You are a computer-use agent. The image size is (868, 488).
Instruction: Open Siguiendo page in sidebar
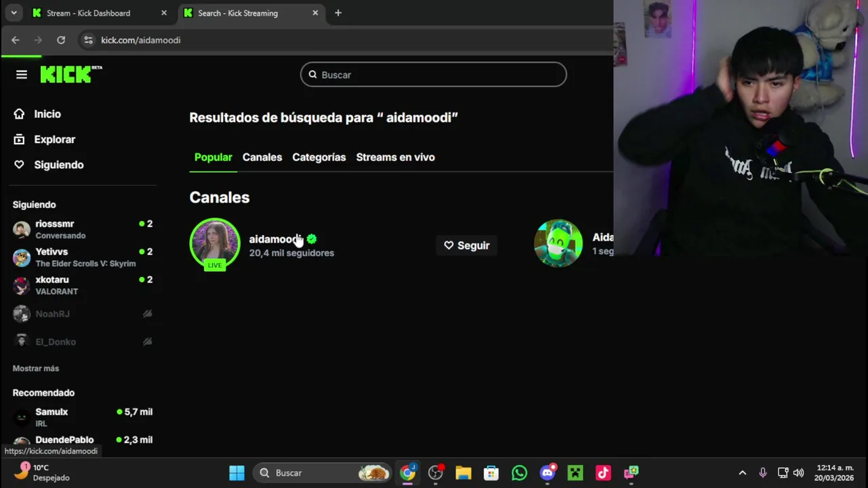coord(59,165)
